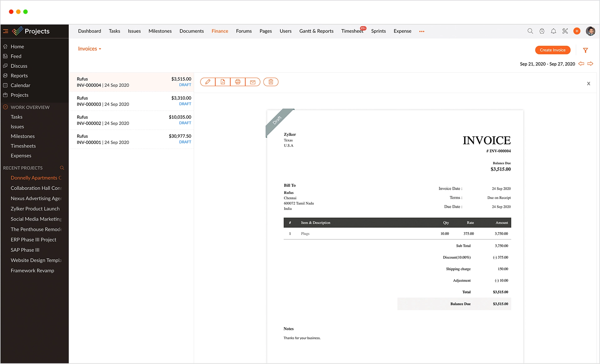Open notifications bell icon
The height and width of the screenshot is (364, 600).
pyautogui.click(x=553, y=31)
